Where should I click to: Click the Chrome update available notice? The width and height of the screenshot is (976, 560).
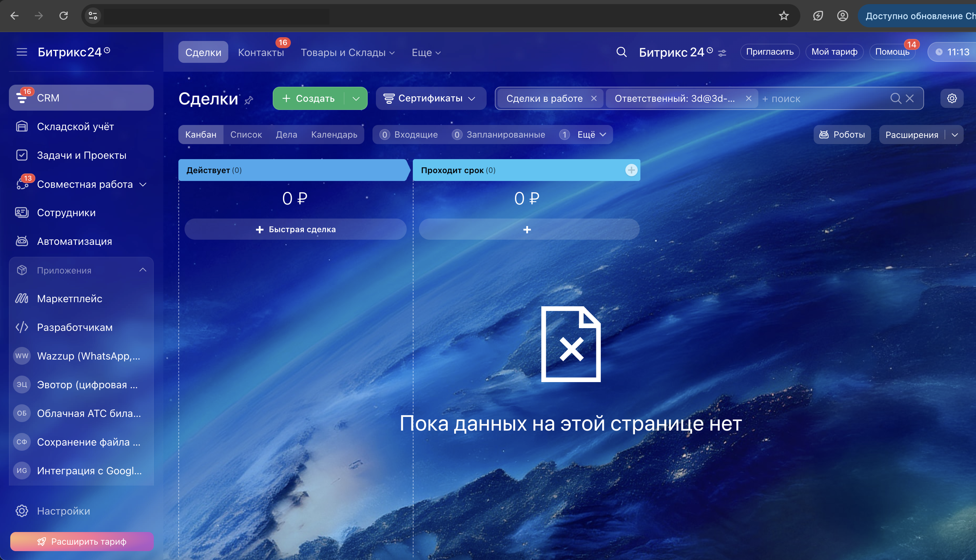[x=918, y=16]
